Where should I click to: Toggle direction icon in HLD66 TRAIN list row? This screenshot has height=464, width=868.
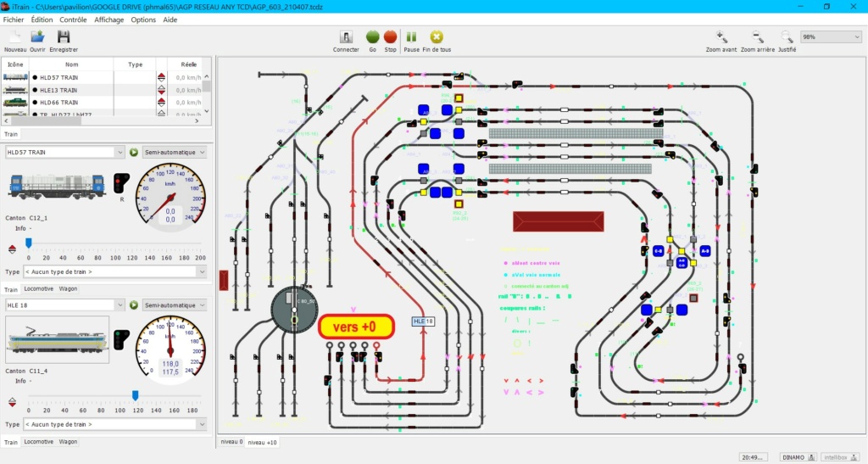[161, 103]
